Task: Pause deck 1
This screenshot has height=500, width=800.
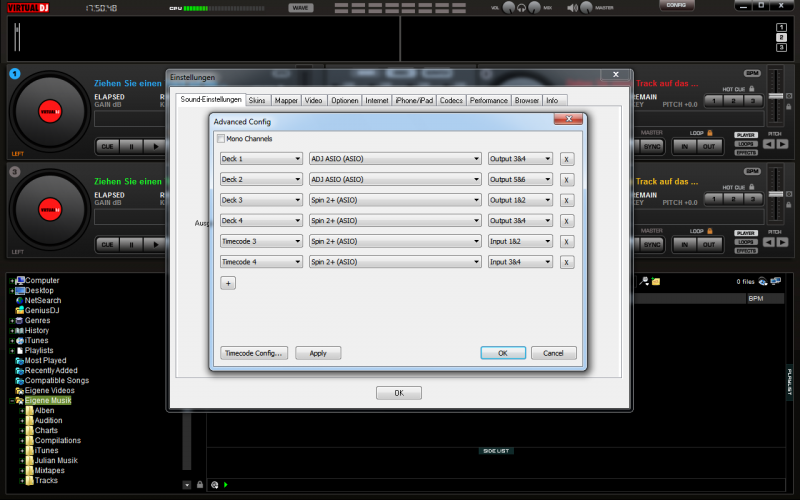Action: coord(132,146)
